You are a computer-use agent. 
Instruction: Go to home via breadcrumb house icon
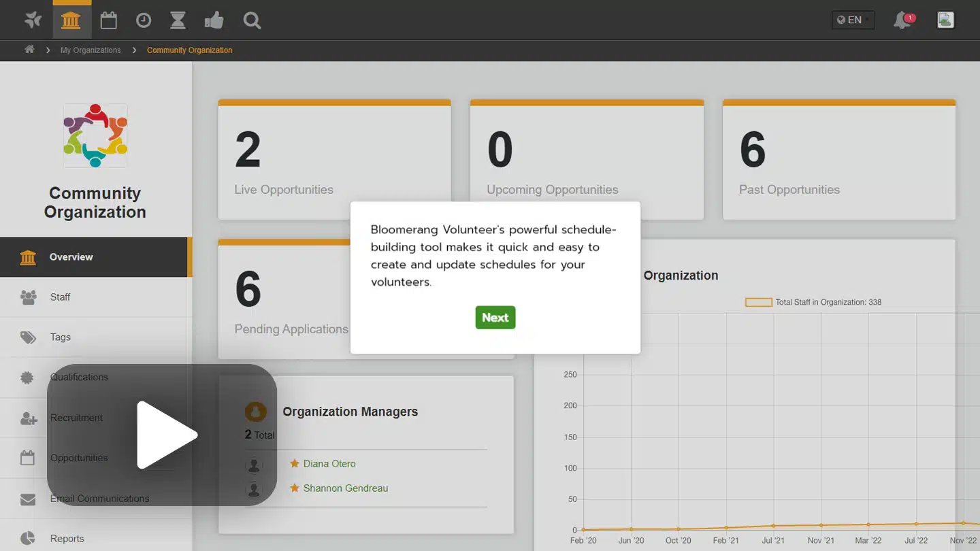29,50
